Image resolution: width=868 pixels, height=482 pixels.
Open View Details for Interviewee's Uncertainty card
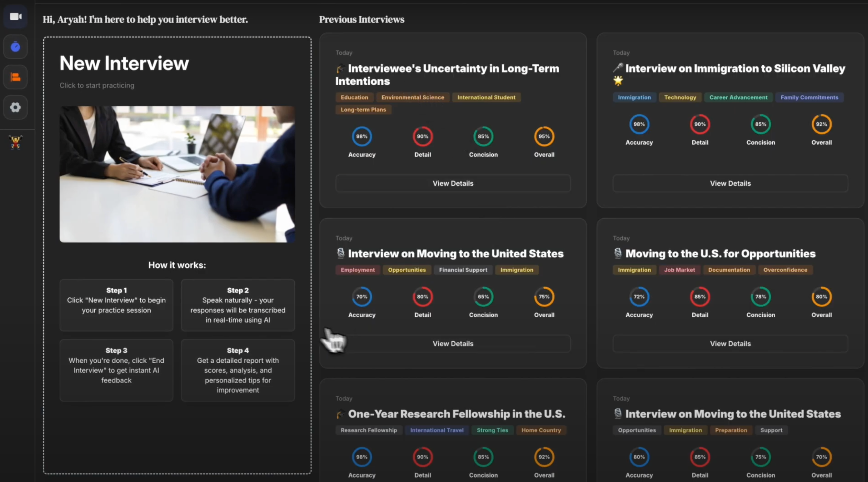click(x=452, y=183)
